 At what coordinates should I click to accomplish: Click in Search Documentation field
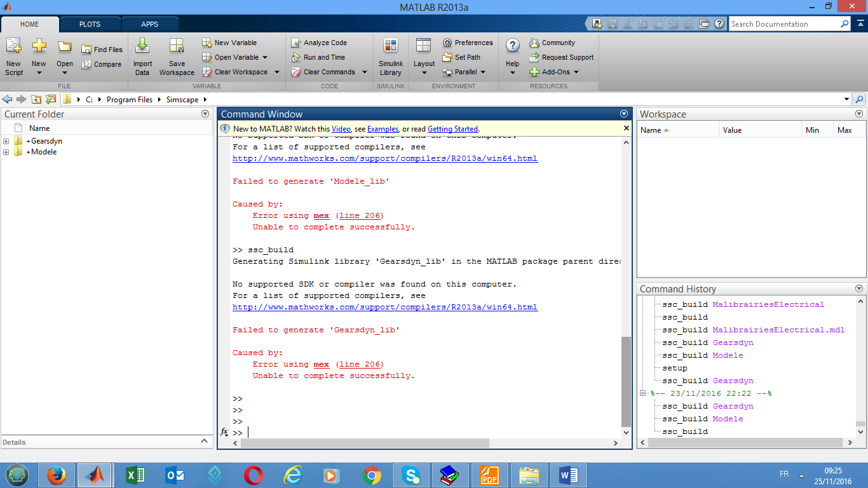tap(784, 24)
